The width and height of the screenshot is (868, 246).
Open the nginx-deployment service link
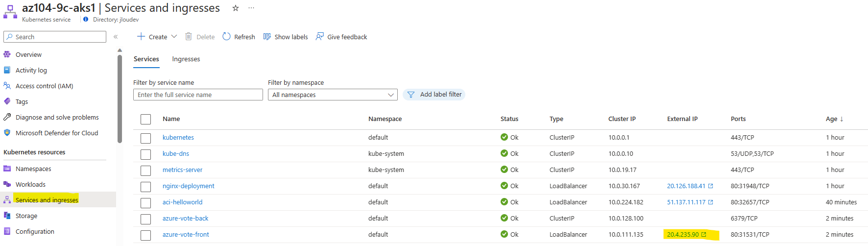(189, 186)
